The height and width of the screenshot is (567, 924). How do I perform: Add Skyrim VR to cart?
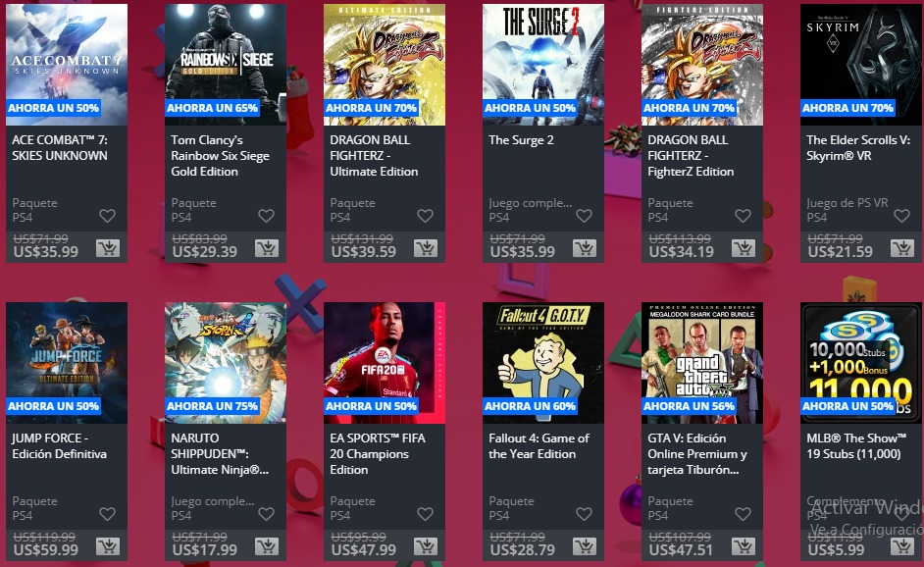click(x=902, y=248)
